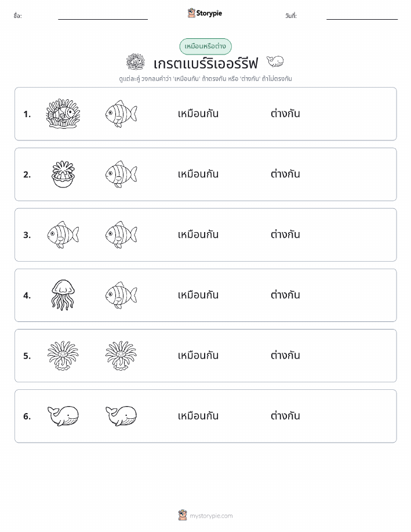Screen dimensions: 411x532
Task: Click the right striped fish in row 2
Action: [121, 175]
